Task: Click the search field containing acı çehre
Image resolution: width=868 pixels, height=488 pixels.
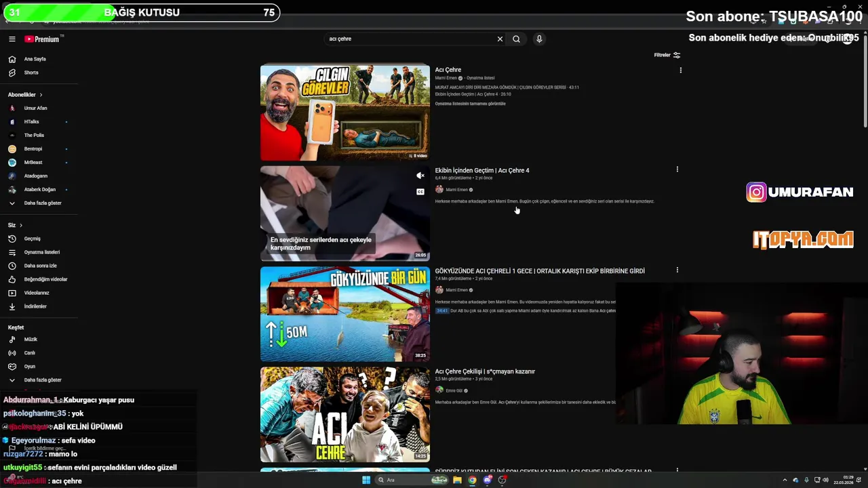Action: tap(410, 39)
